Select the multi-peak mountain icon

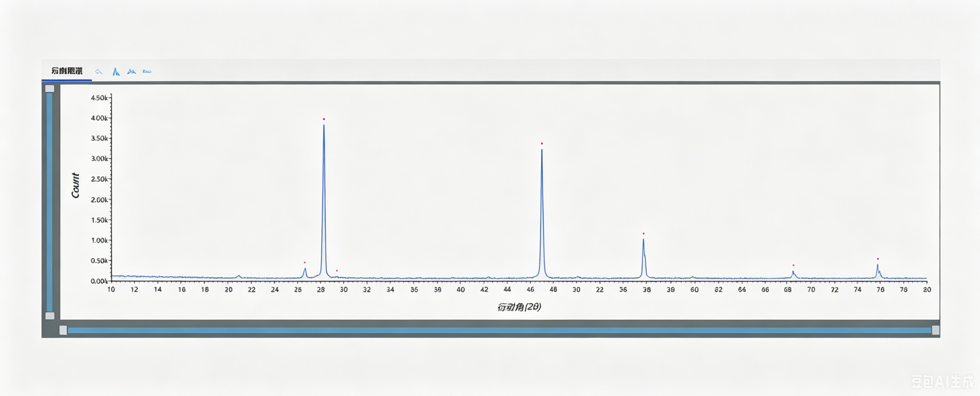point(131,71)
